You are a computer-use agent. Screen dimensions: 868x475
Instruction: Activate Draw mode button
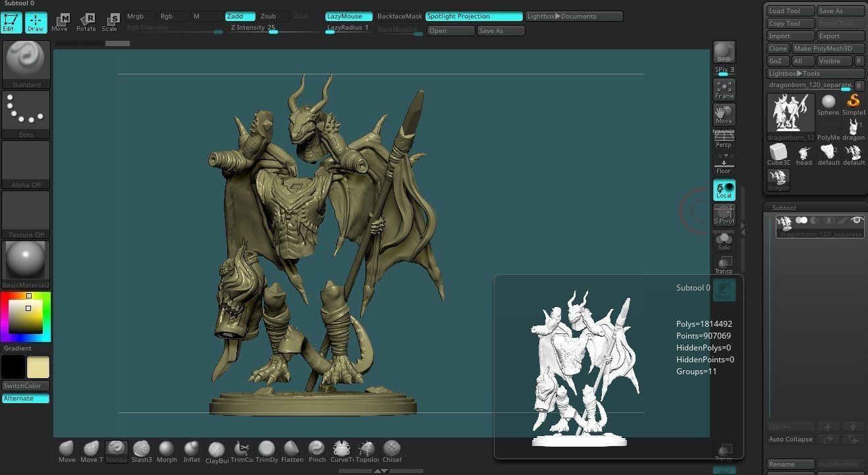pos(36,22)
